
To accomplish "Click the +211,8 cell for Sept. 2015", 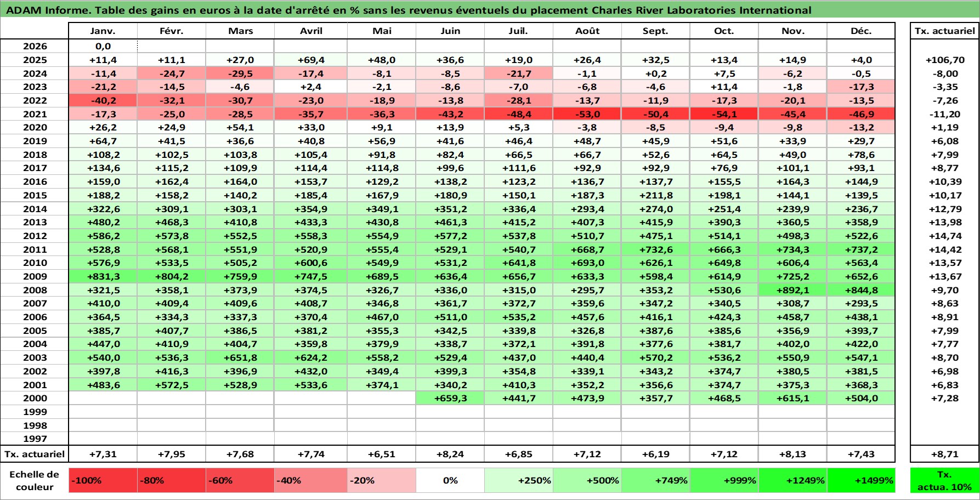I will coord(656,195).
